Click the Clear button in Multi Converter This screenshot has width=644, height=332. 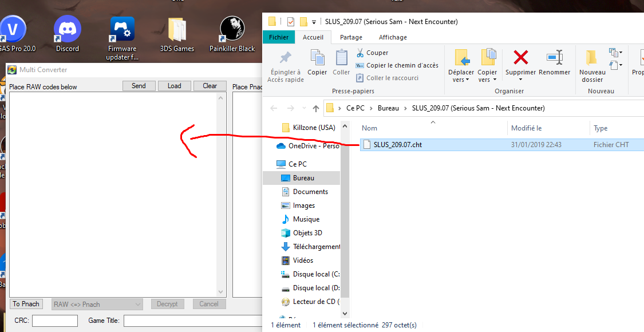(x=210, y=86)
